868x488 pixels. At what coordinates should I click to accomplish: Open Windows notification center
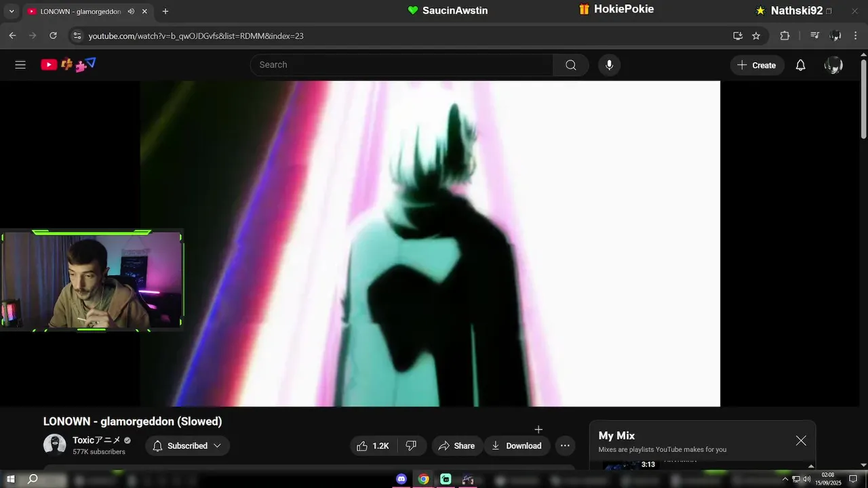coord(853,479)
